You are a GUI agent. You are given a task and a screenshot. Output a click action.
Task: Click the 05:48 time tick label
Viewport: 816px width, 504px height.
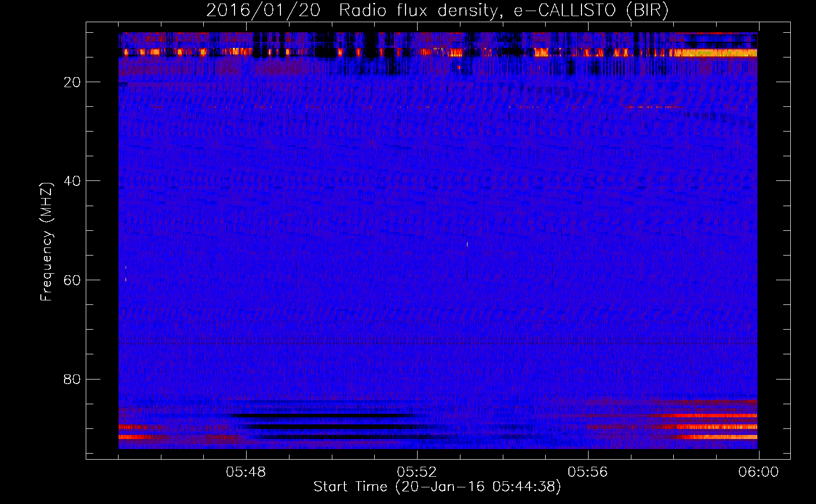[x=246, y=472]
